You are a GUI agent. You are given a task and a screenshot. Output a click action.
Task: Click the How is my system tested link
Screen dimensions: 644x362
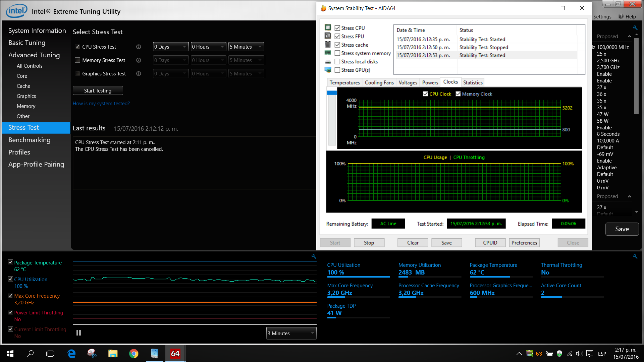(x=101, y=104)
